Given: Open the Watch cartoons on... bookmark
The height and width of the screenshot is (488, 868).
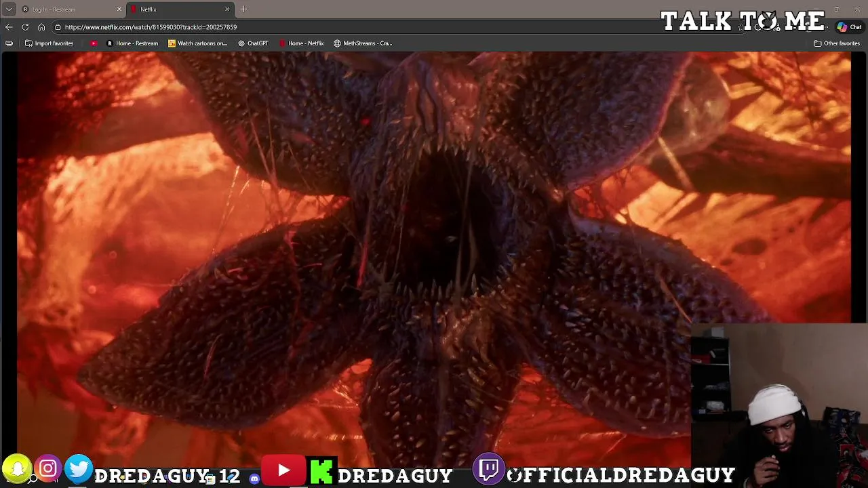Looking at the screenshot, I should point(197,43).
